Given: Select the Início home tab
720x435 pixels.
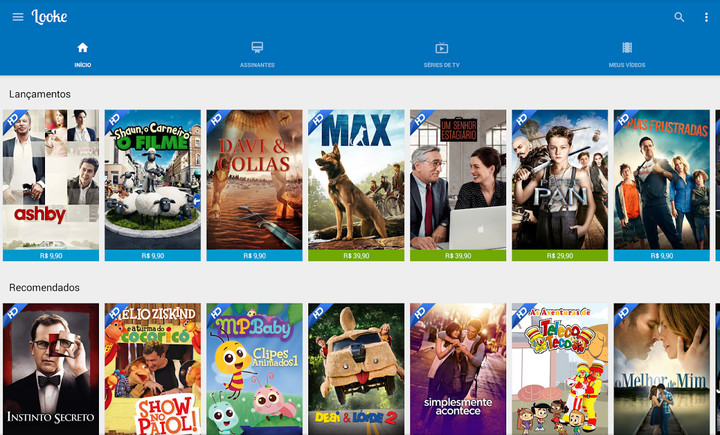Looking at the screenshot, I should (x=83, y=54).
